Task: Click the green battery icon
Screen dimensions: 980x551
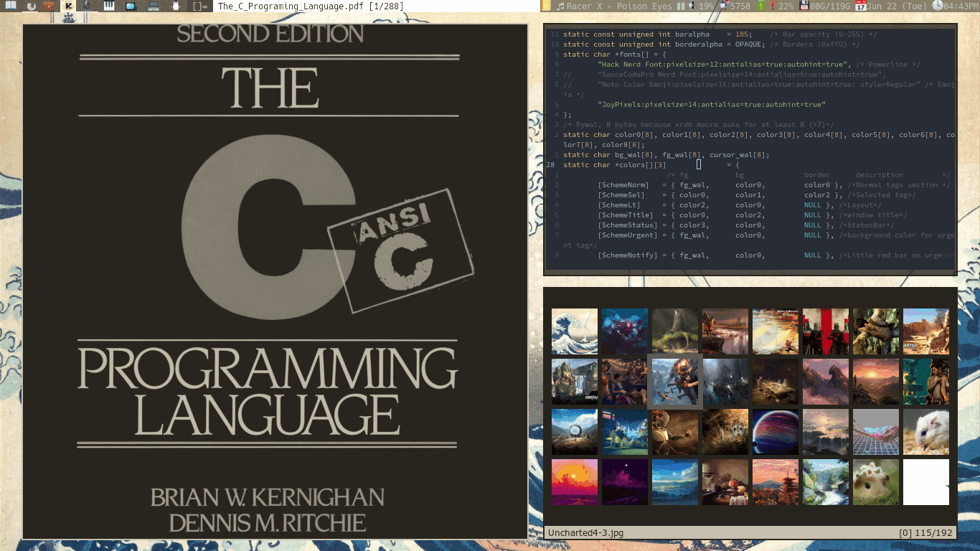Action: pos(761,6)
